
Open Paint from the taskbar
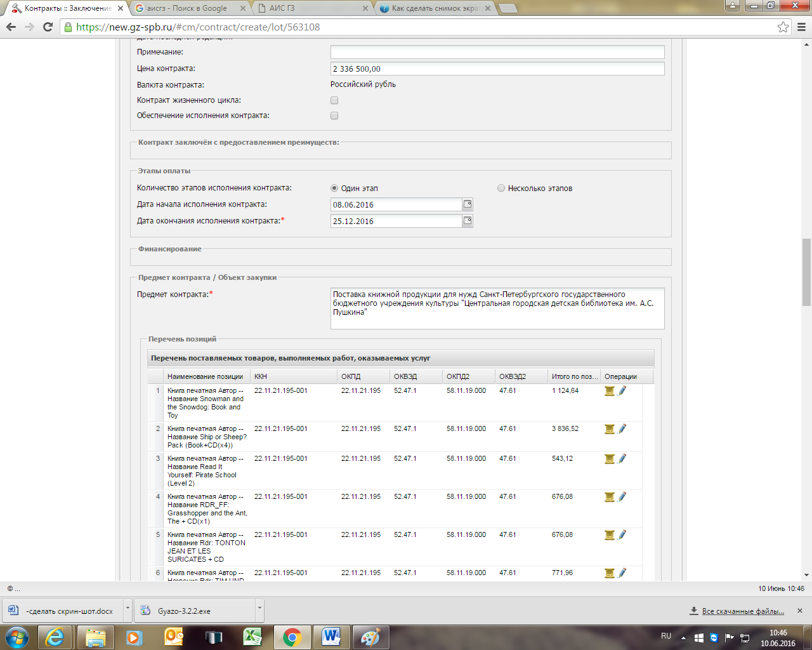pyautogui.click(x=370, y=637)
